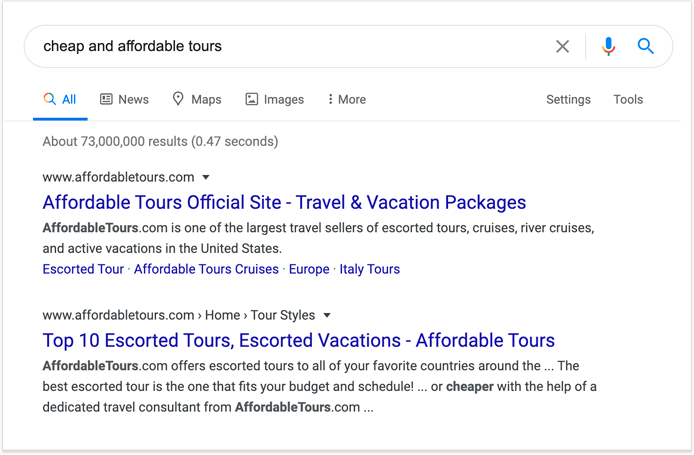694x455 pixels.
Task: Open Top 10 Escorted Tours result
Action: click(299, 341)
